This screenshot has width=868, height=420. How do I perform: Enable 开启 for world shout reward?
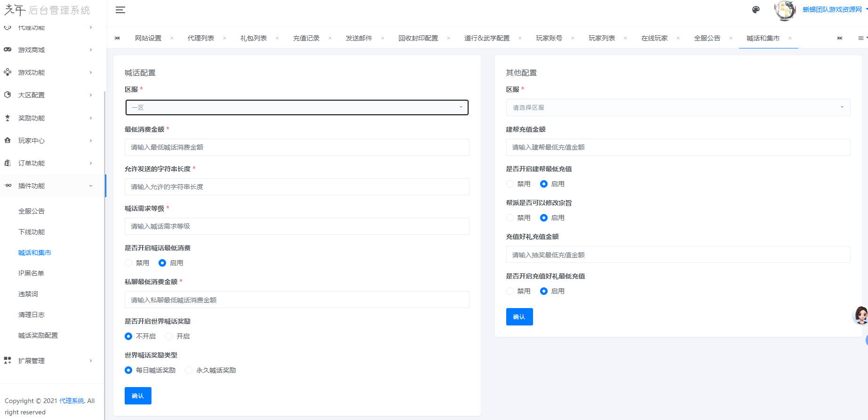[x=169, y=336]
